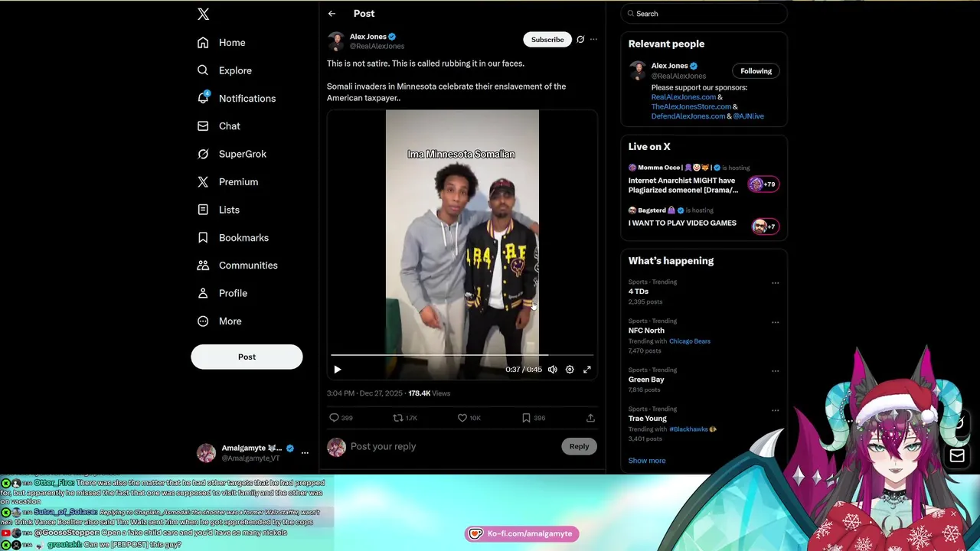Click the Communities people icon

[203, 266]
